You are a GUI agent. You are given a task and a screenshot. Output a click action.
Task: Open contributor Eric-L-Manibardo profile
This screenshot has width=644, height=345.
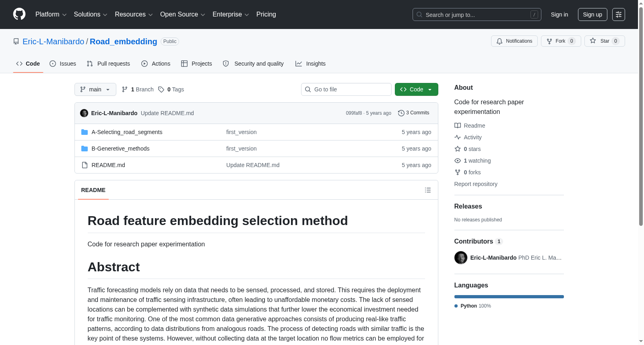[493, 258]
